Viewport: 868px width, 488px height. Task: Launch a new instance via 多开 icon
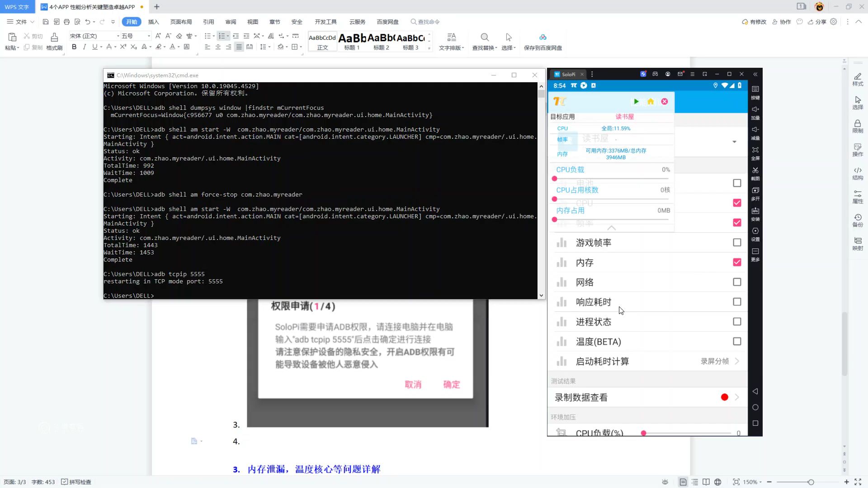[755, 191]
